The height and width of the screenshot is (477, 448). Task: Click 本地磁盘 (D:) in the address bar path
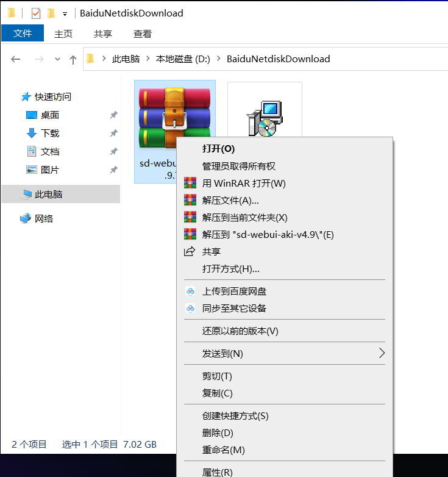[183, 59]
